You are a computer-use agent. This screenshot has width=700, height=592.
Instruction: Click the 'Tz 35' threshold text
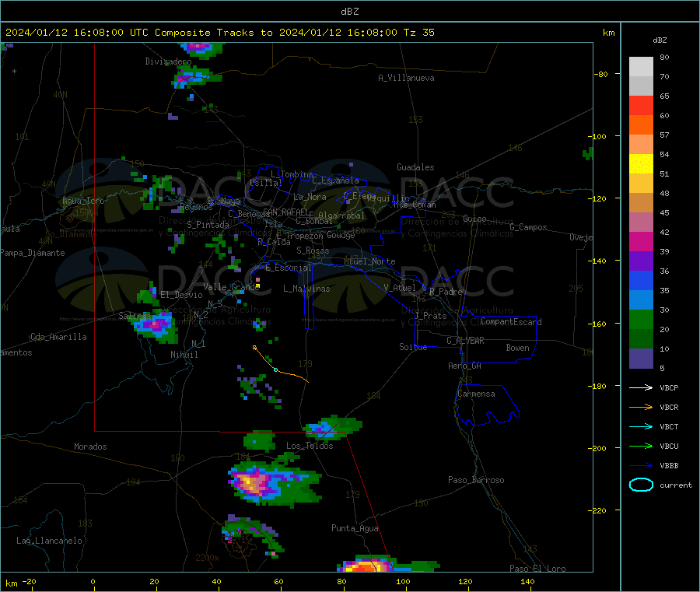click(x=418, y=33)
